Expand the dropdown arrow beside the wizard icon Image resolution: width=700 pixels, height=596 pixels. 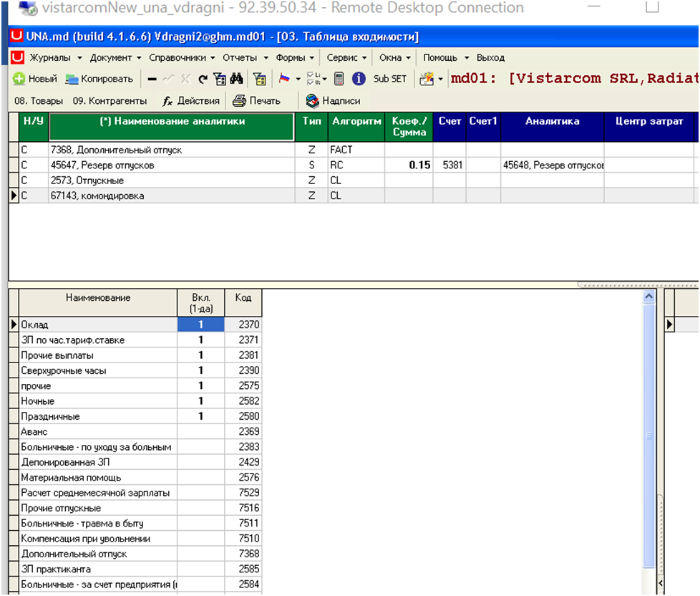[x=441, y=79]
